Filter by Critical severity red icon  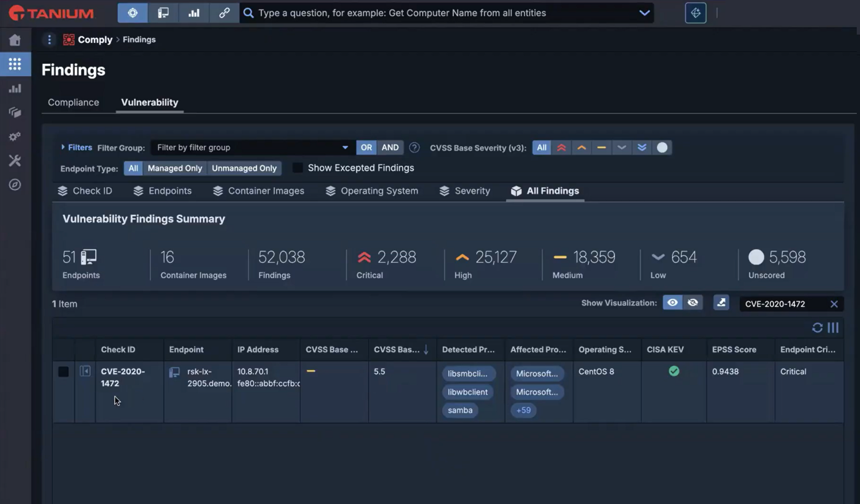coord(561,147)
